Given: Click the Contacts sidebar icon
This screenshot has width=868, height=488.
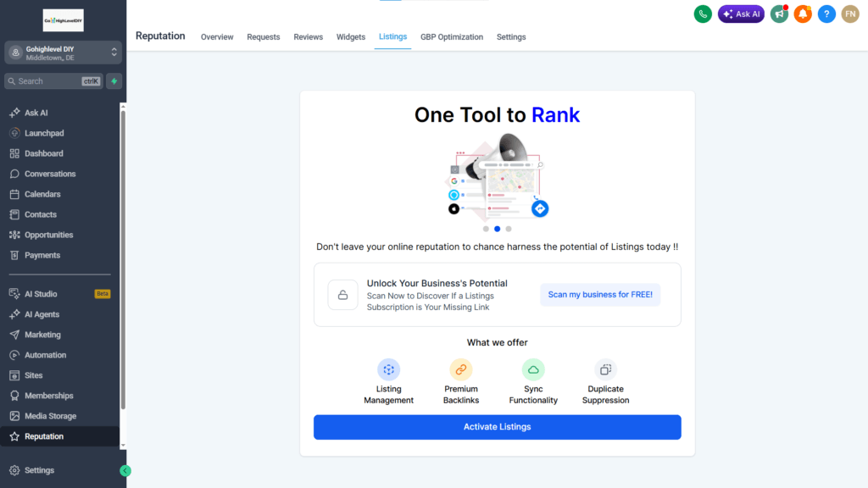Looking at the screenshot, I should (x=14, y=214).
